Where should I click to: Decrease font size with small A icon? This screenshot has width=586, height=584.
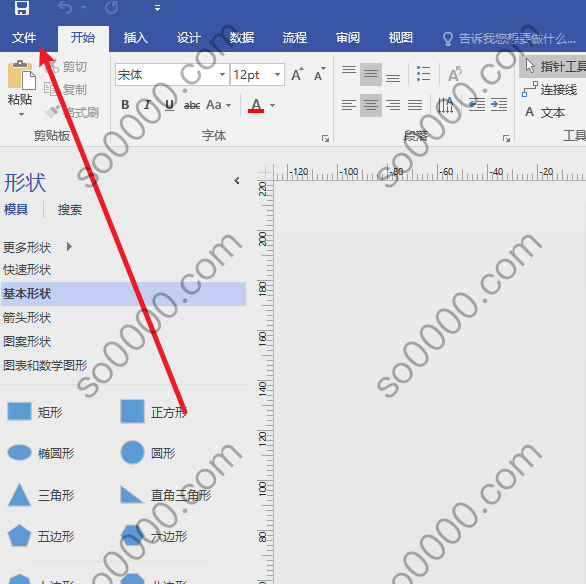coord(320,74)
